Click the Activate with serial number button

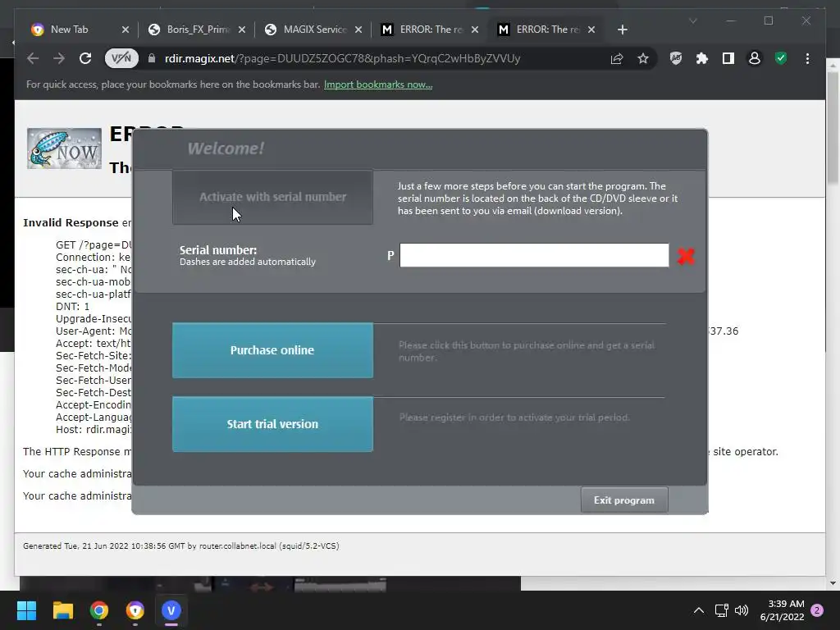[x=272, y=197]
